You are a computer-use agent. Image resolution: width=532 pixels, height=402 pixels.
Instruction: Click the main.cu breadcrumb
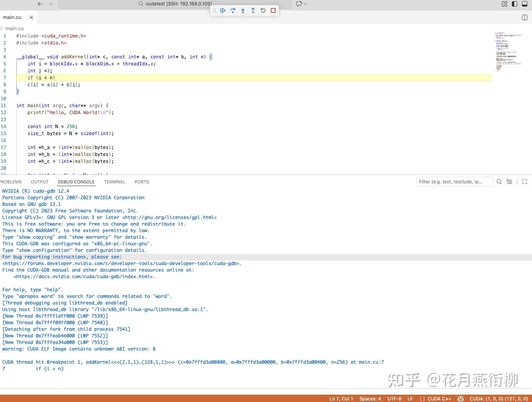[x=14, y=28]
